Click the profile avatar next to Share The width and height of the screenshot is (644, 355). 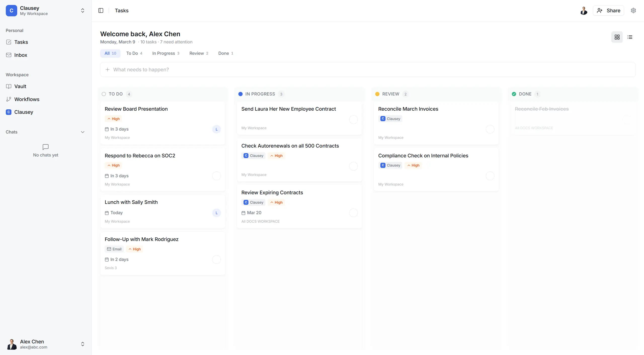click(x=584, y=11)
